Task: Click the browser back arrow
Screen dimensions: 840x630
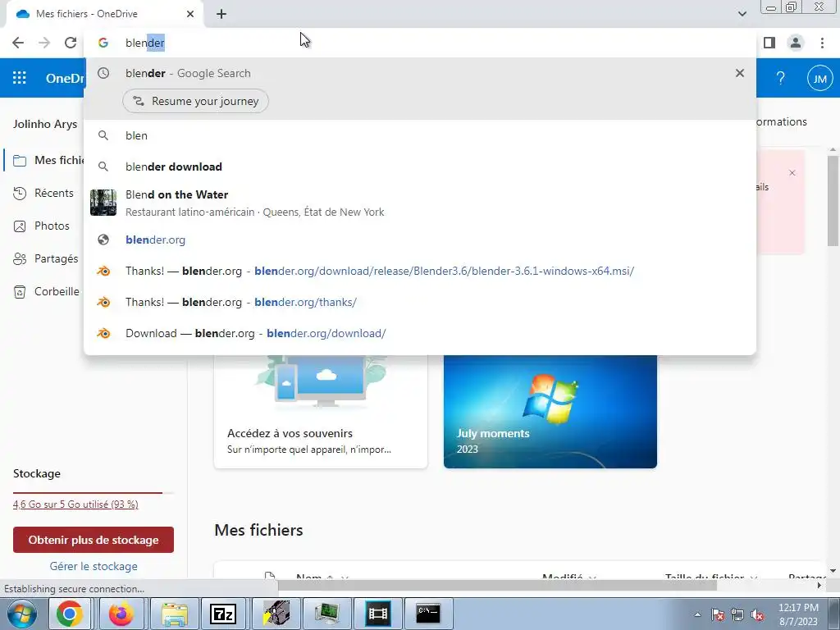Action: tap(18, 43)
